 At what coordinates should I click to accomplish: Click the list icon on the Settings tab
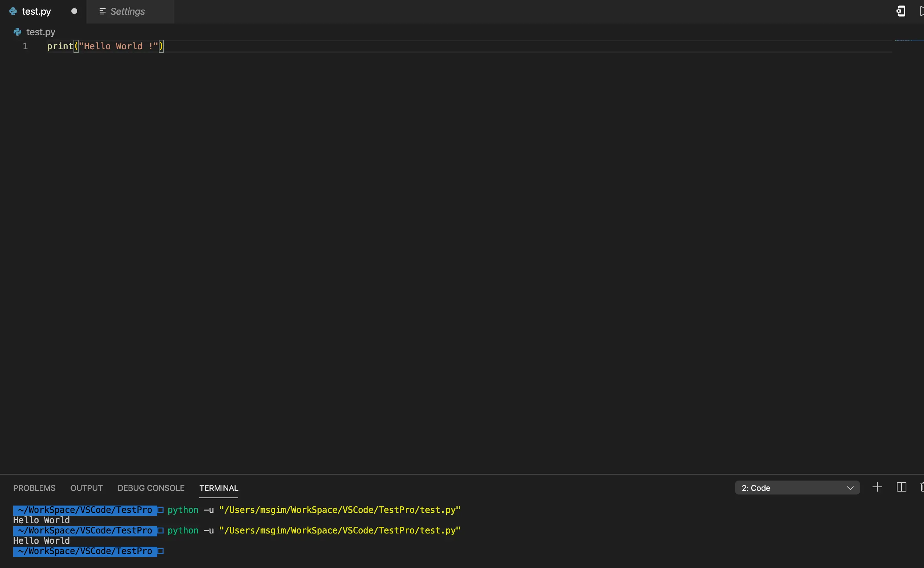click(102, 11)
